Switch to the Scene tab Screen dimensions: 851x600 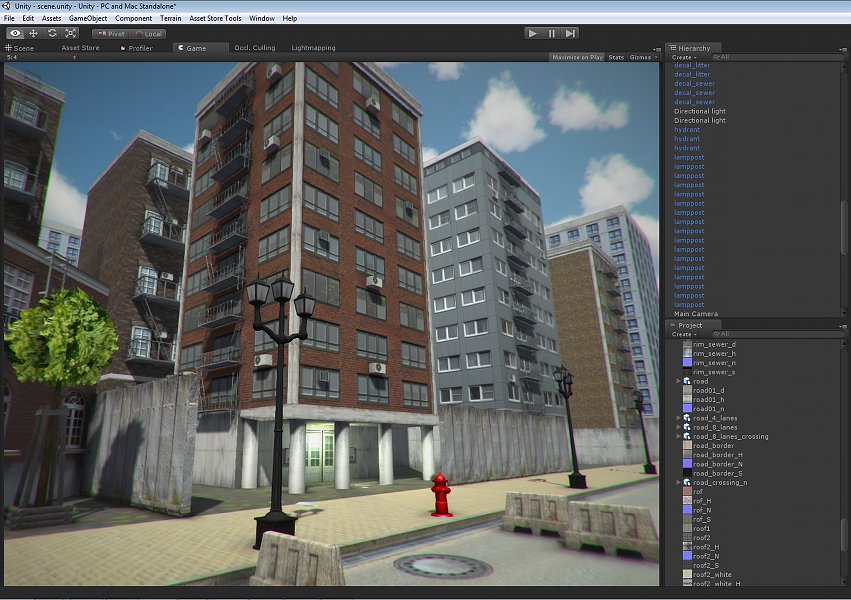pos(20,48)
